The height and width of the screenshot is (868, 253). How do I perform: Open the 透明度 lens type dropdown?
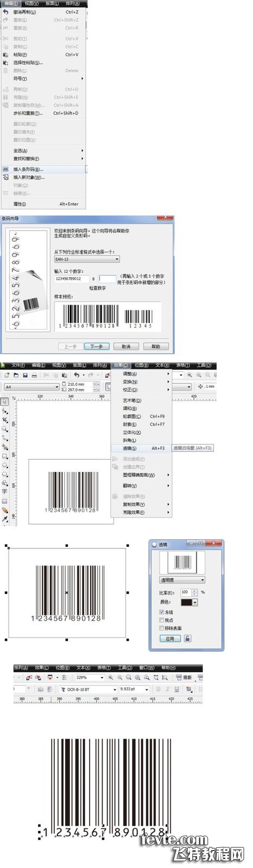(182, 580)
